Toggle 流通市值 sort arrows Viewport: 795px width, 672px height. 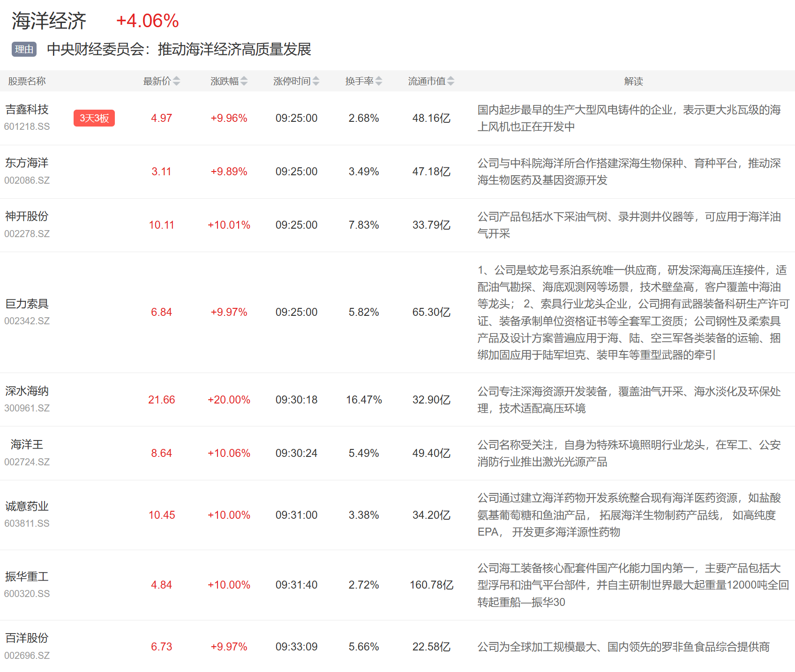click(450, 81)
